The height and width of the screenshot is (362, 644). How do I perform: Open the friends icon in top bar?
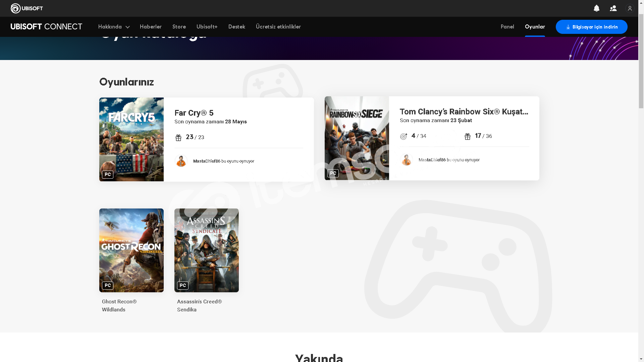613,8
